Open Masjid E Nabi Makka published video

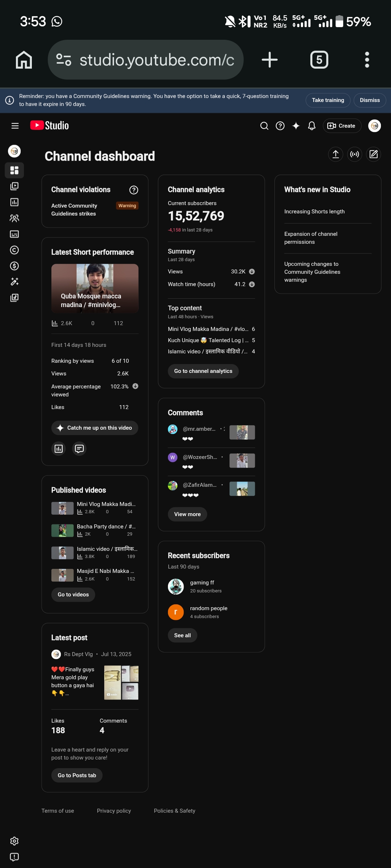(95, 575)
